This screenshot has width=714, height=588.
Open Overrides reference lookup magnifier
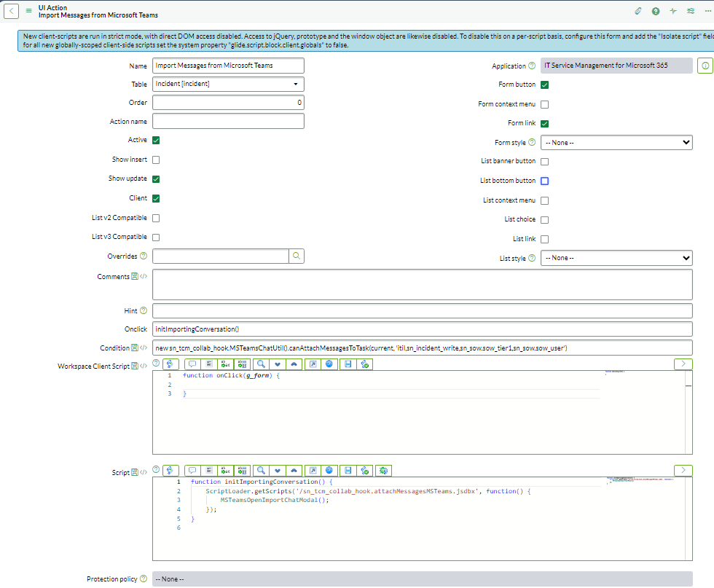click(x=297, y=256)
